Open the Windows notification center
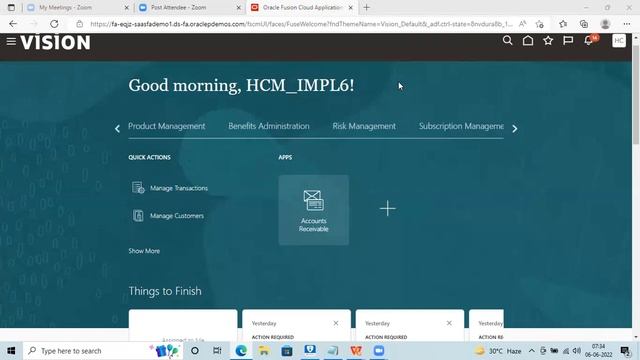The width and height of the screenshot is (640, 360). pos(625,351)
